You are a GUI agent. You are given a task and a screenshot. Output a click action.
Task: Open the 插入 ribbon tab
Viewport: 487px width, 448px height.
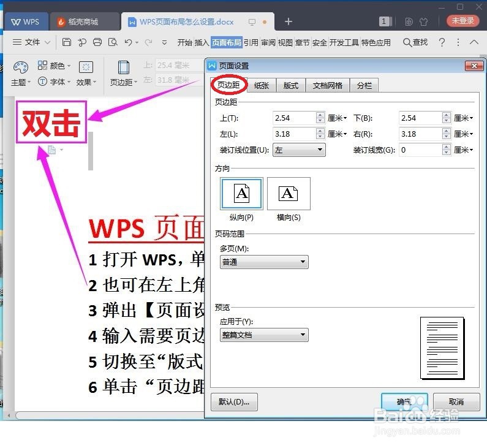pos(202,42)
